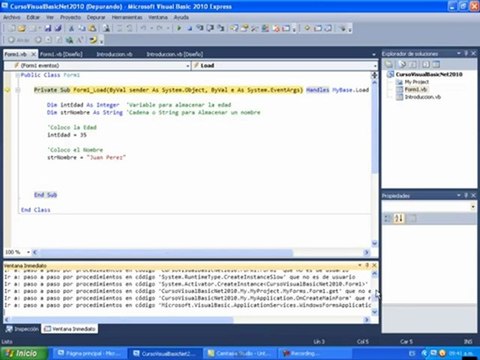Viewport: 480px width, 360px height.
Task: Open the Herramientas menu
Action: 127,17
